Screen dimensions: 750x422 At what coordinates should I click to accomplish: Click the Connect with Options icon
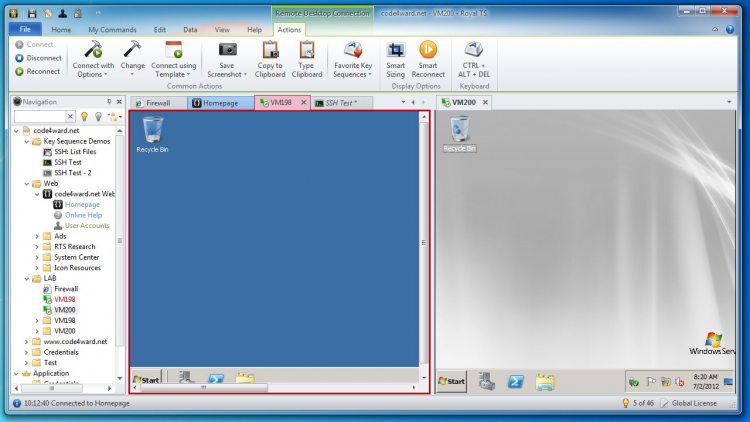point(93,50)
